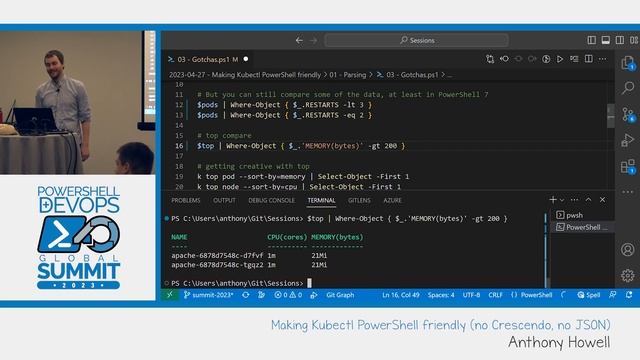
Task: Open the Search view in the activity bar
Action: [x=628, y=87]
